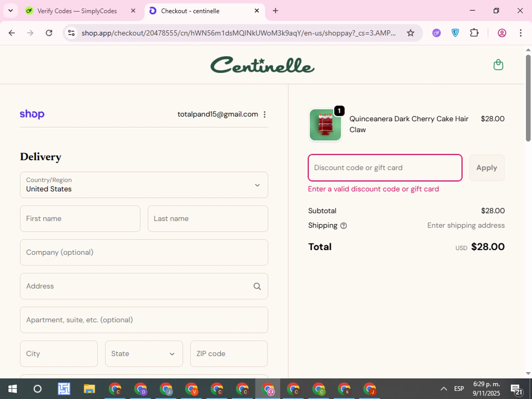Click the ZIP code field
The height and width of the screenshot is (399, 532).
[x=229, y=354]
